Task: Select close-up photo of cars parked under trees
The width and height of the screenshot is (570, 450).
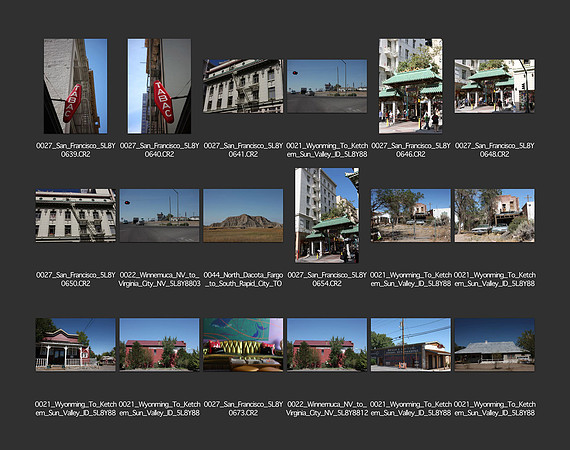Action: (494, 215)
